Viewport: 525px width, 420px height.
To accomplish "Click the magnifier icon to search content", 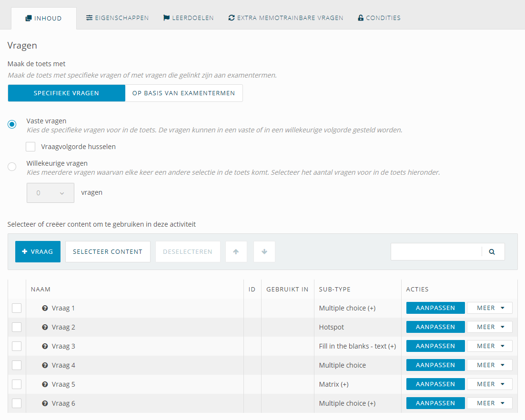I will coord(492,251).
